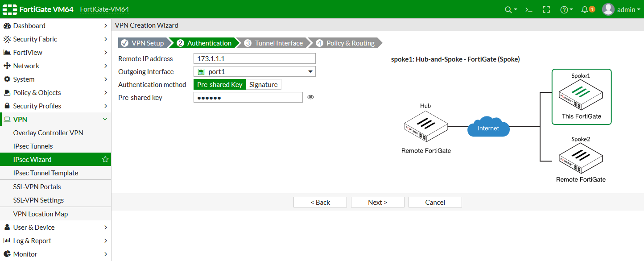Screen dimensions: 644x261
Task: Click the admin user avatar
Action: pos(608,9)
